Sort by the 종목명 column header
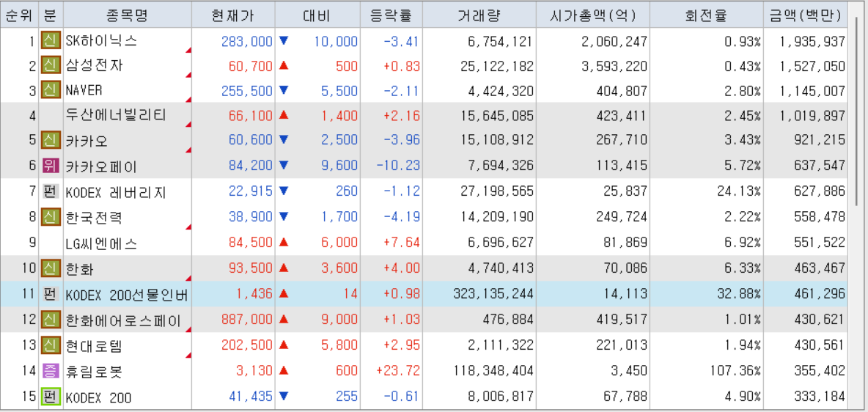Viewport: 868px width, 412px height. point(128,15)
